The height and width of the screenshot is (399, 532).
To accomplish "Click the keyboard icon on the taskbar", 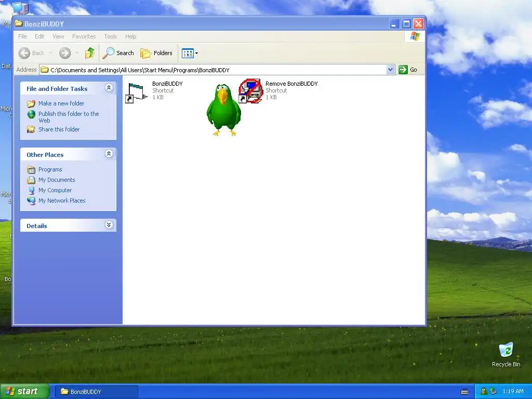I will pyautogui.click(x=464, y=392).
